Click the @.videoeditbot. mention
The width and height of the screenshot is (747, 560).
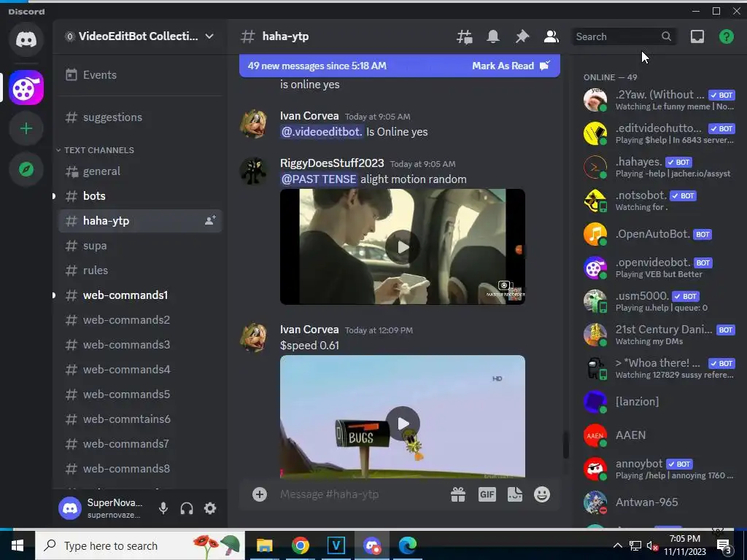pos(322,132)
